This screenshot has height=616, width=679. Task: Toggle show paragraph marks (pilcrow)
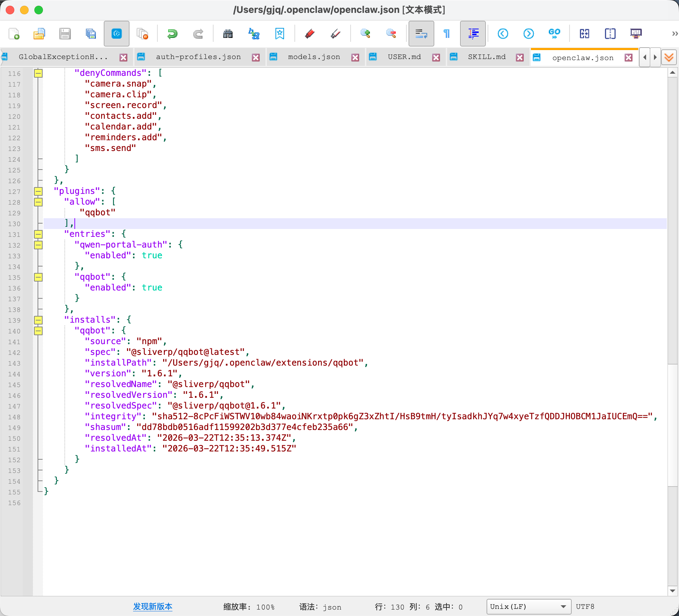[x=446, y=34]
